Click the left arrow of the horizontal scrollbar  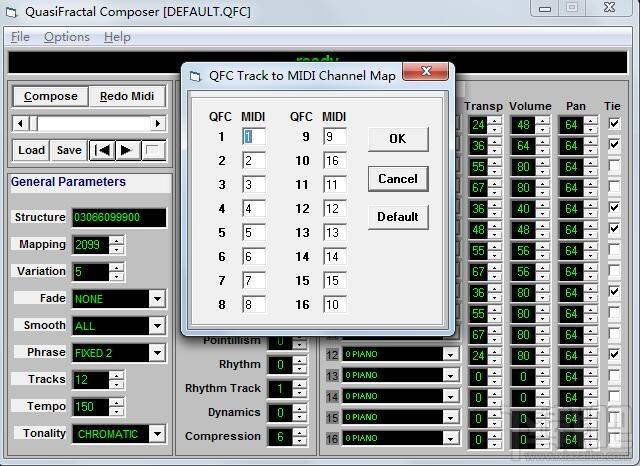click(x=20, y=123)
